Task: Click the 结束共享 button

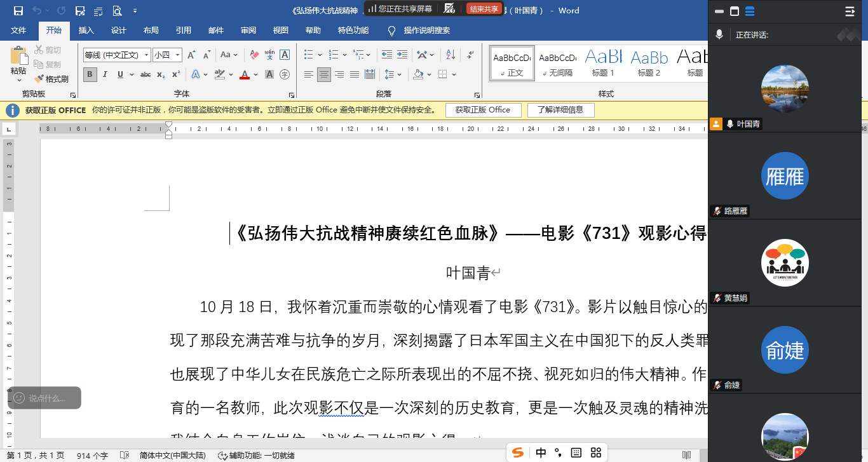Action: [x=484, y=9]
